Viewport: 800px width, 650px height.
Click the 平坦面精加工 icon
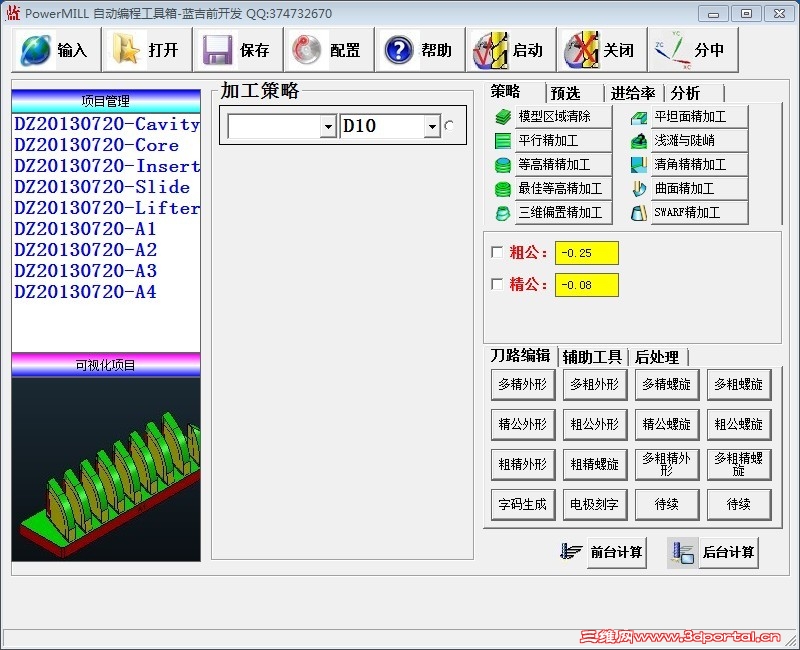click(639, 117)
